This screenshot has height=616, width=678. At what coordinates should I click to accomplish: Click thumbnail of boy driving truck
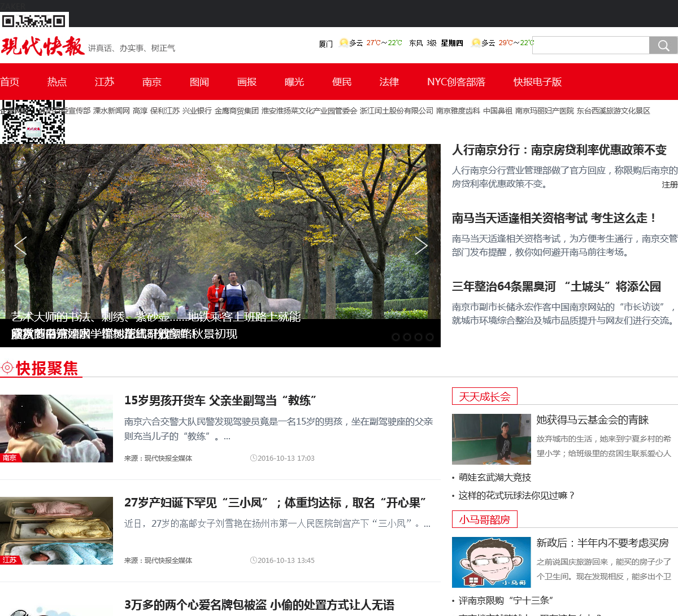56,429
